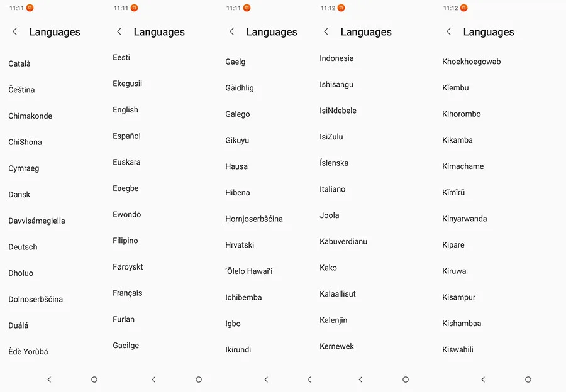
Task: Pick ʻŌlelo Hawaiʻi language
Action: (x=248, y=271)
